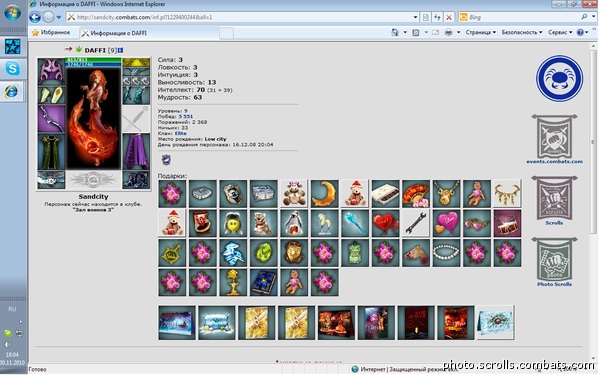Select the wrench gift icon
Image resolution: width=600 pixels, height=375 pixels.
coord(416,223)
